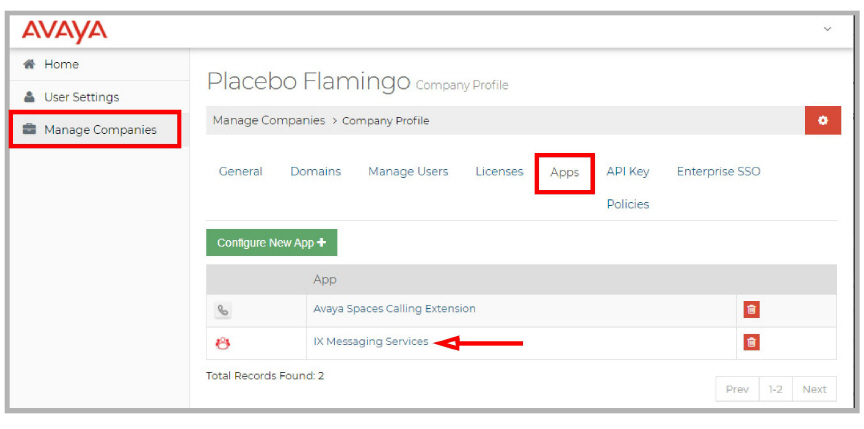
Task: Click the 1-2 page range button
Action: click(775, 389)
